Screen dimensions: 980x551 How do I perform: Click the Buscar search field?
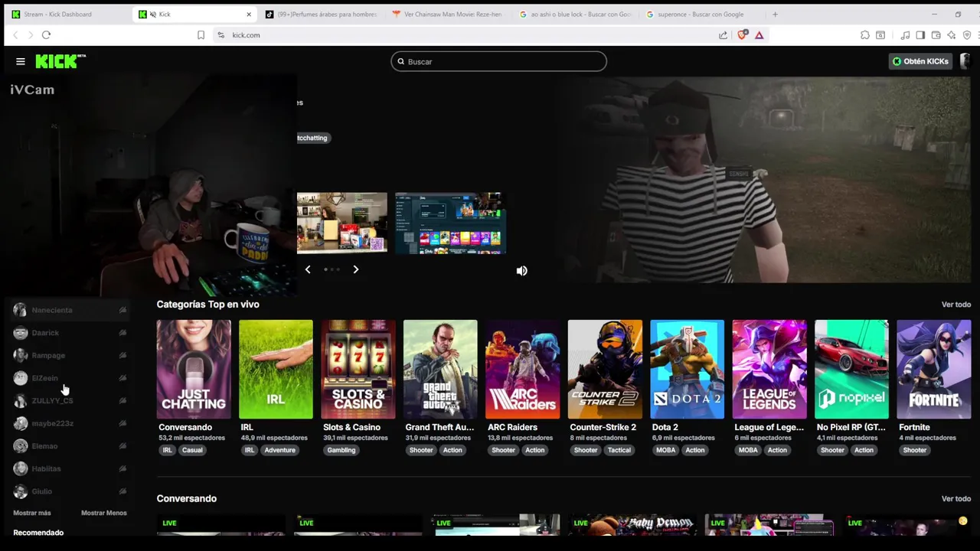point(498,61)
